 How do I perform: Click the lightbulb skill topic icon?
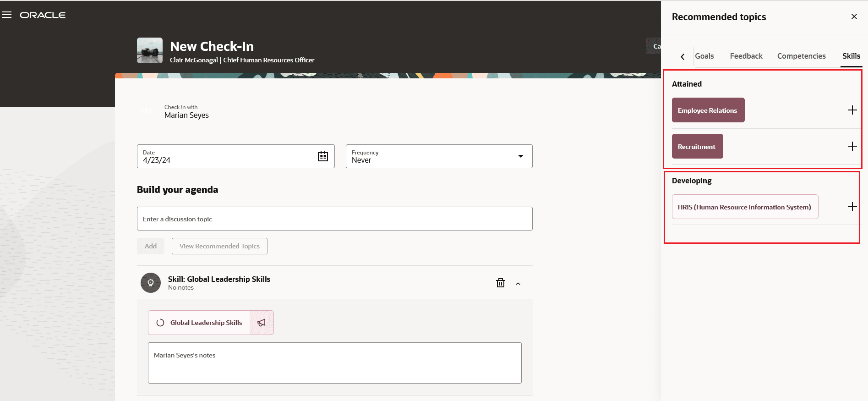(x=151, y=283)
